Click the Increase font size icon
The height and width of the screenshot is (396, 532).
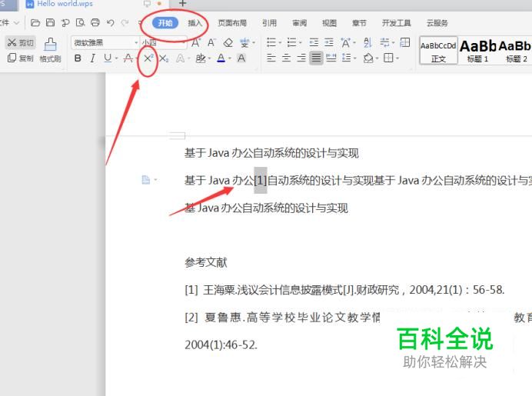click(196, 43)
